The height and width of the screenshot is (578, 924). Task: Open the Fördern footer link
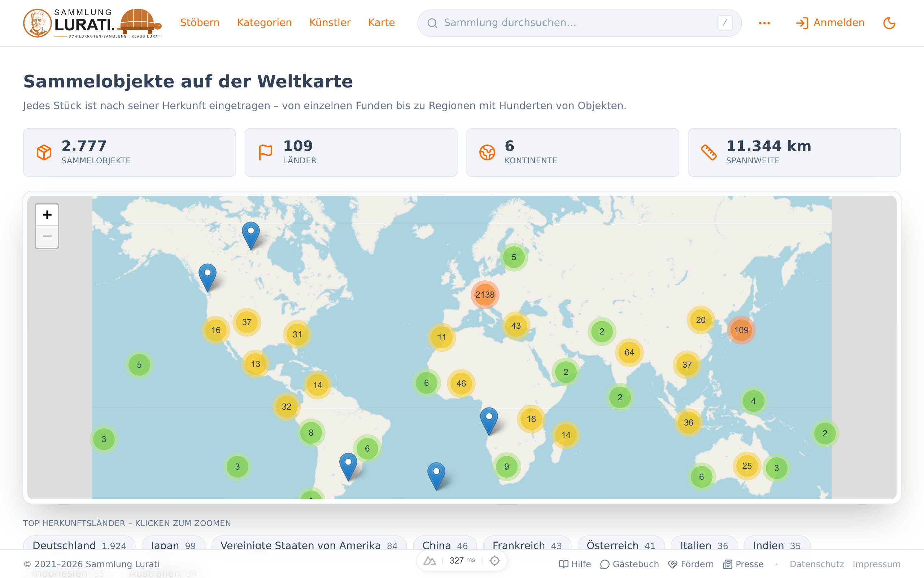(x=691, y=564)
